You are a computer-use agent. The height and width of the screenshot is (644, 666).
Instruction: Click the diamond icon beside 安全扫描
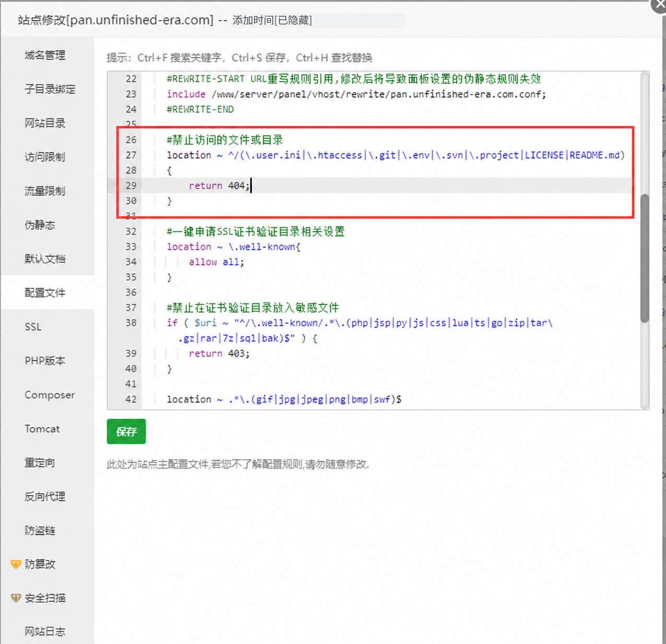(16, 599)
